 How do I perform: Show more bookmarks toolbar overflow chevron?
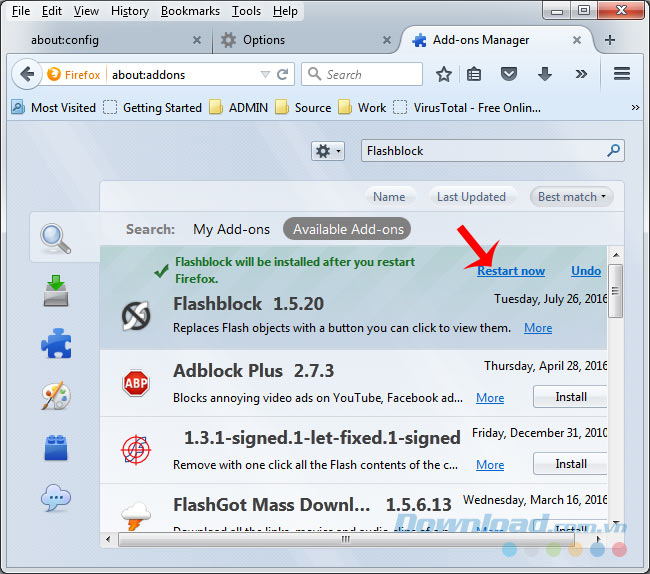tap(635, 108)
